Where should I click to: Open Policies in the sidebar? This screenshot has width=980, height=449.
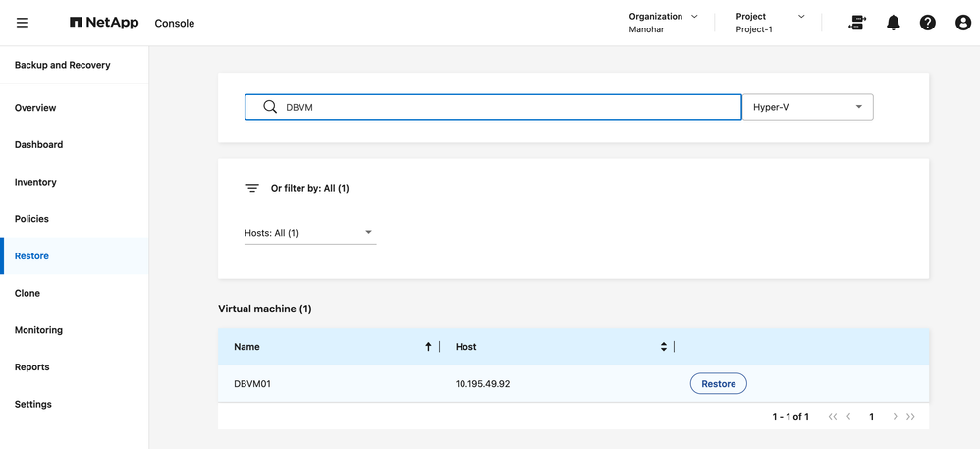coord(31,219)
